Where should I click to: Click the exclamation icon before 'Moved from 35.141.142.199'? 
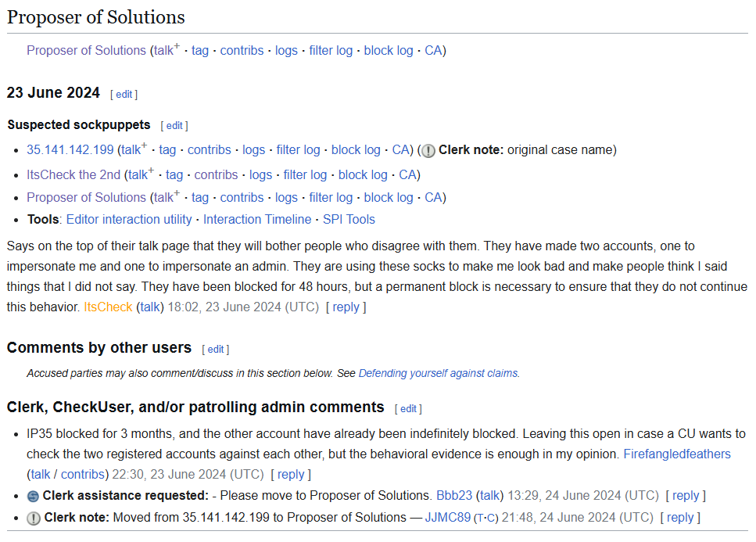coord(34,518)
